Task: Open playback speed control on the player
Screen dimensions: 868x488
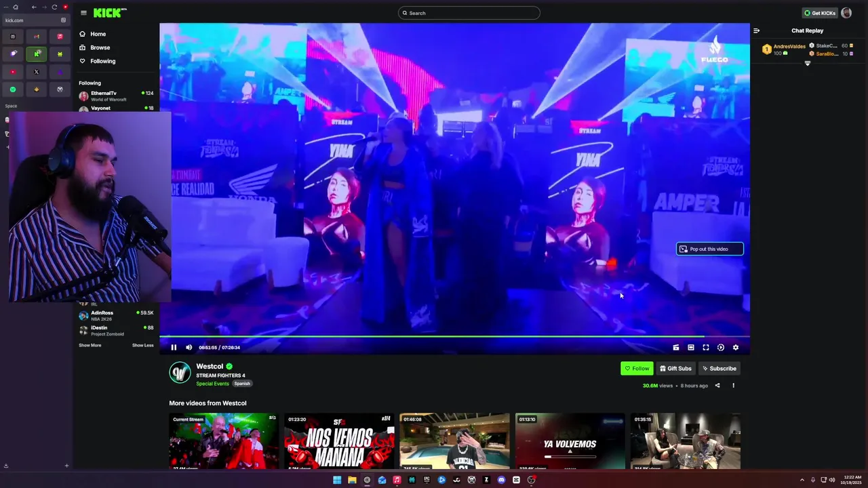Action: pos(721,348)
